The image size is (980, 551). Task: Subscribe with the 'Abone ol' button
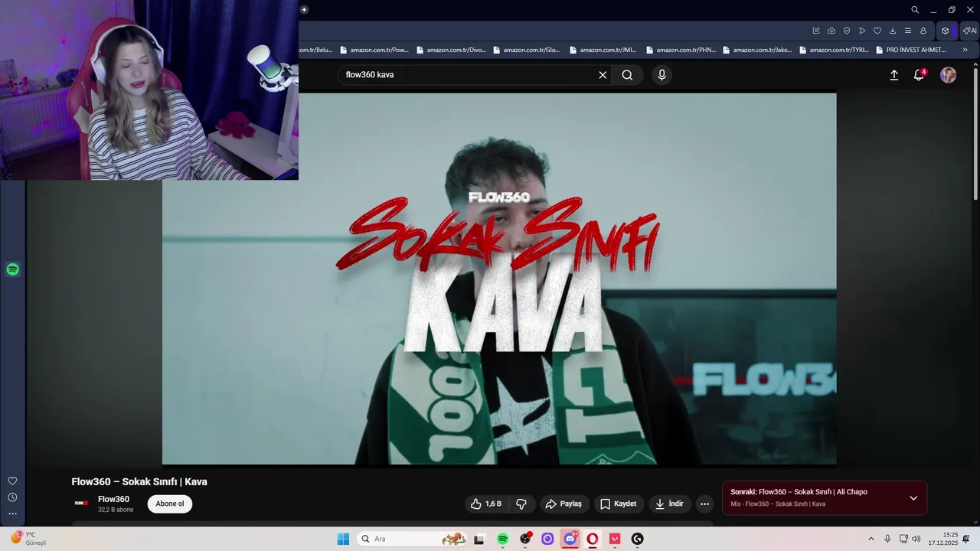(x=170, y=504)
